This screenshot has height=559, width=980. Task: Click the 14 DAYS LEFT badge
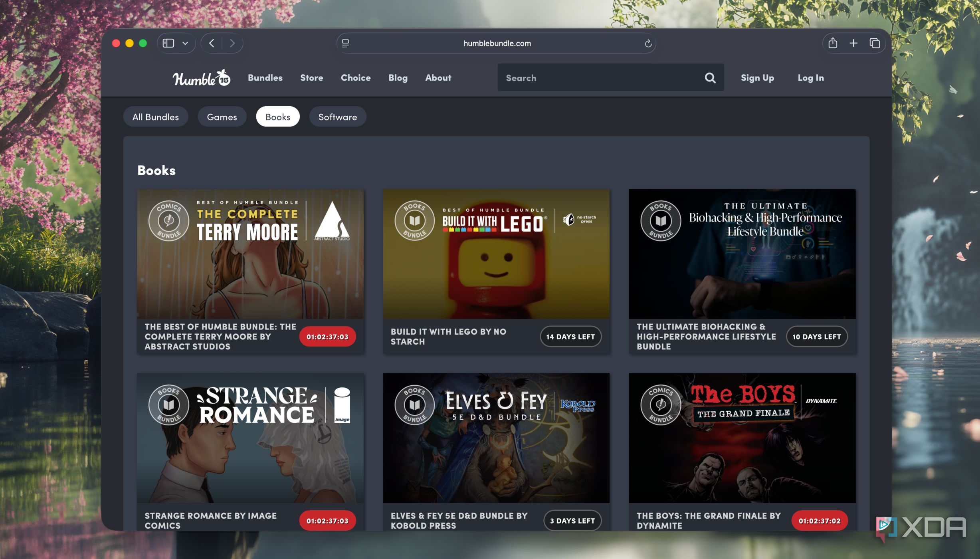click(x=570, y=337)
